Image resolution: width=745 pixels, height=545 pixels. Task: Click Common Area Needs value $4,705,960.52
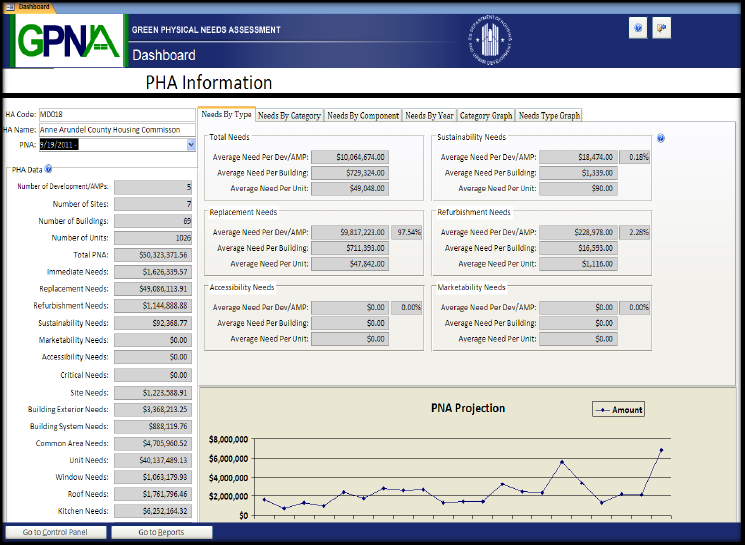pyautogui.click(x=153, y=443)
